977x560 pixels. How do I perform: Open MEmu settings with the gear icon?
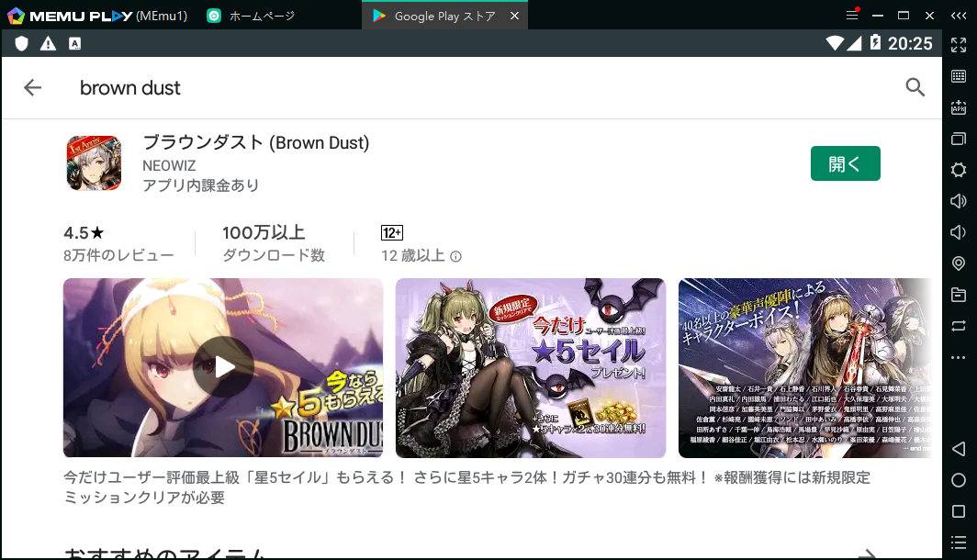coord(959,170)
